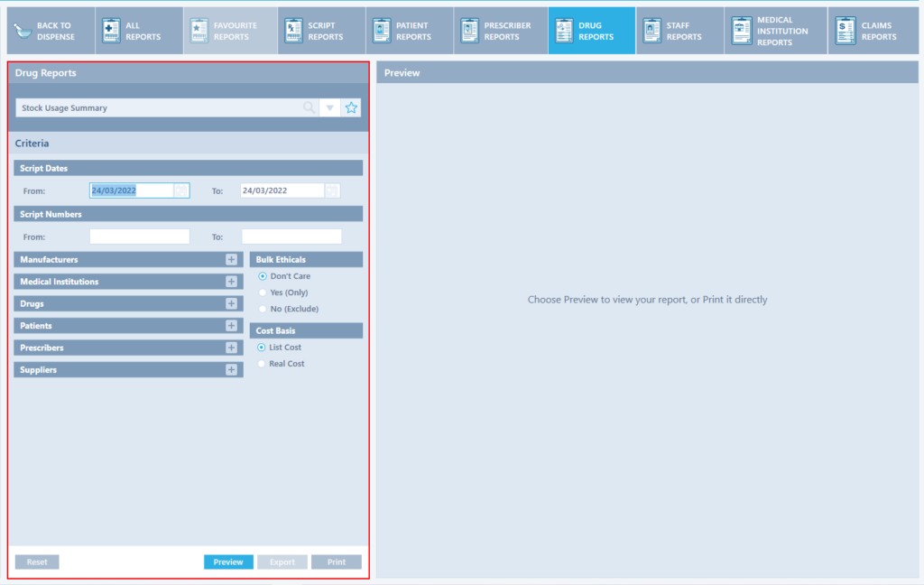Click the Script Numbers From input field

[140, 237]
